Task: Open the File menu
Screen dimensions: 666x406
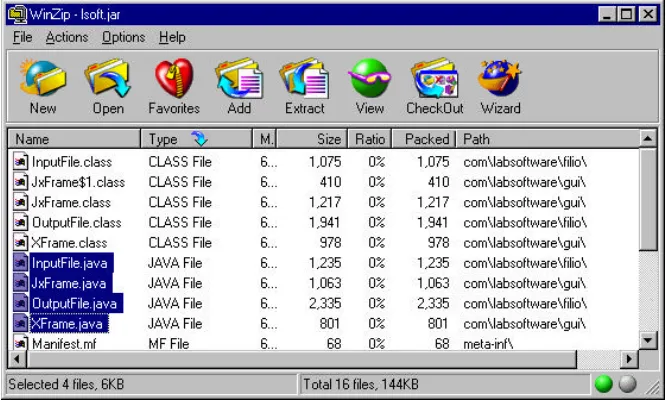Action: pos(23,37)
